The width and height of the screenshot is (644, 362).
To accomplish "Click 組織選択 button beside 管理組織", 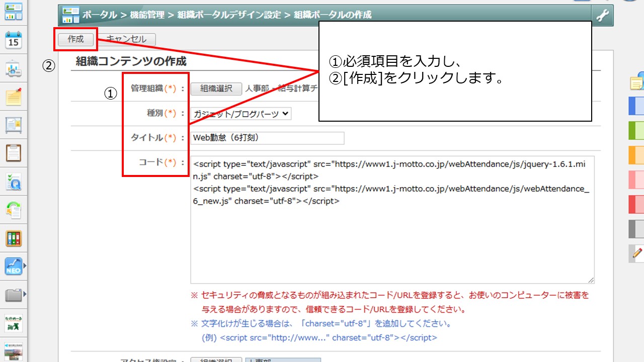I will pos(216,88).
